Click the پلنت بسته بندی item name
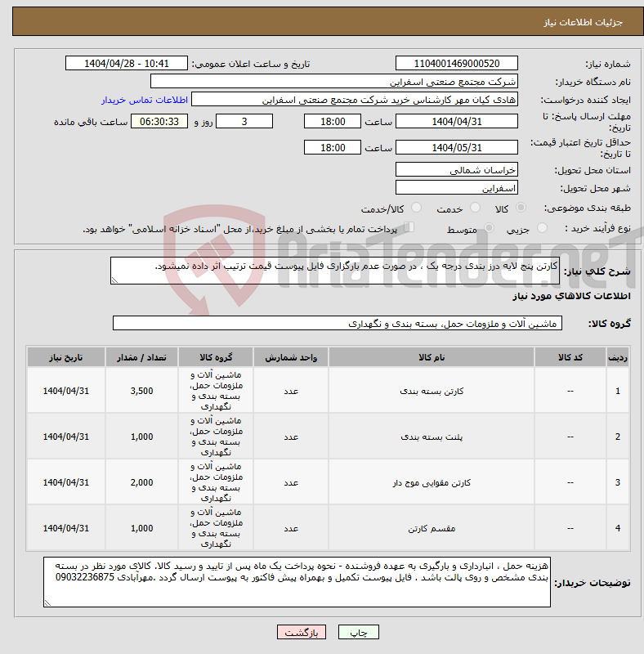The width and height of the screenshot is (644, 654). tap(432, 437)
